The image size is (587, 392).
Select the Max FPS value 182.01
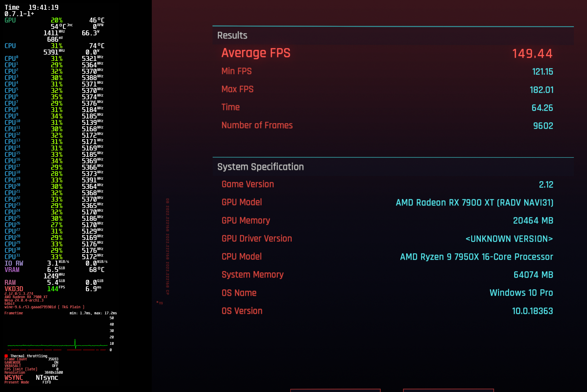[541, 90]
